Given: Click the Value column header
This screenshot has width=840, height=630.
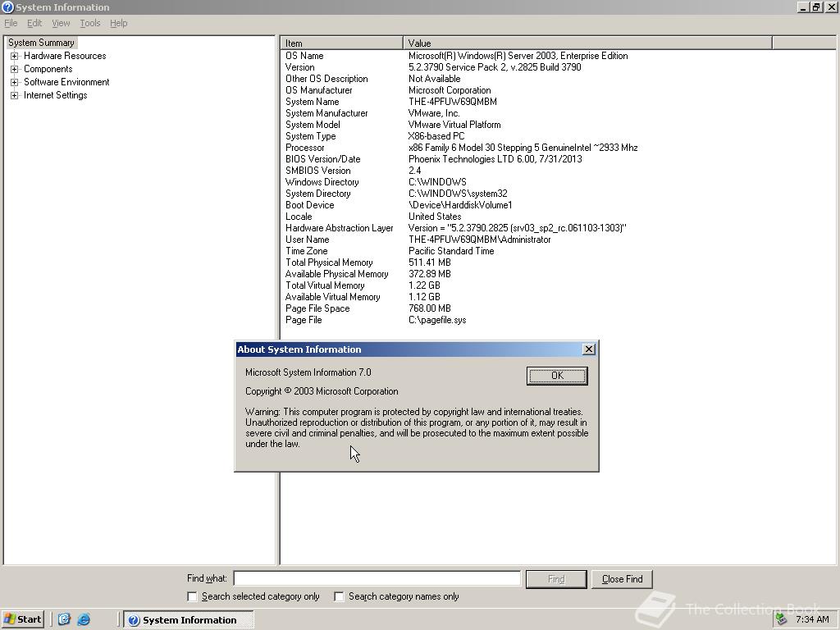Looking at the screenshot, I should [587, 43].
